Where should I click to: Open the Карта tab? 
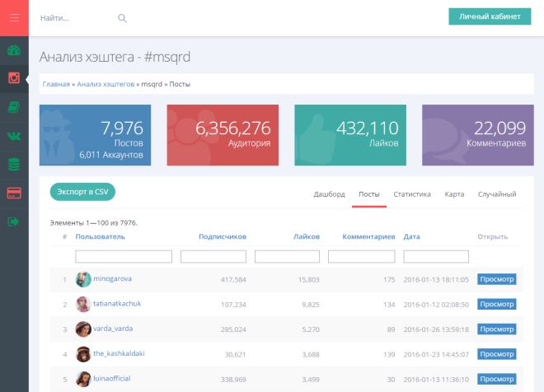[454, 194]
